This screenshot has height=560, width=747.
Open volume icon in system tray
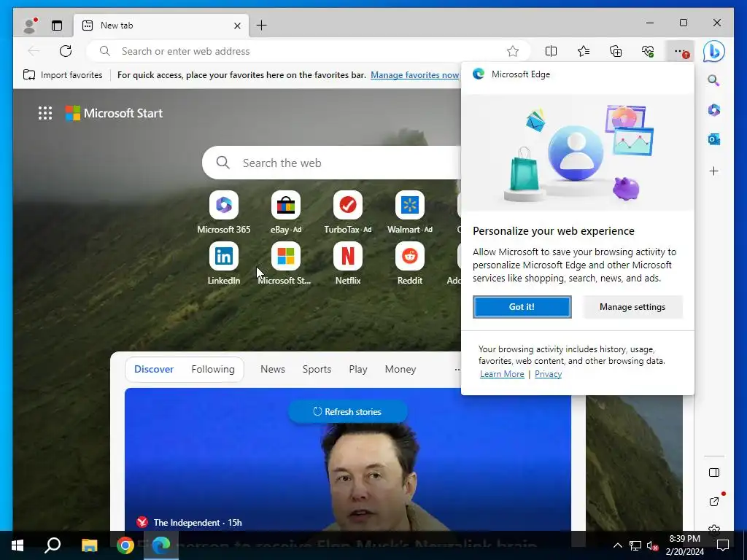[652, 545]
